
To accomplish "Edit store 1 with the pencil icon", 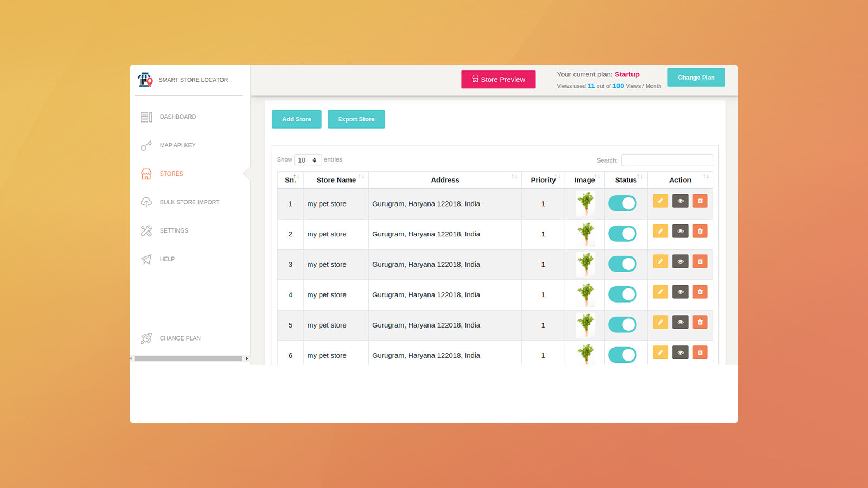I will pyautogui.click(x=660, y=201).
